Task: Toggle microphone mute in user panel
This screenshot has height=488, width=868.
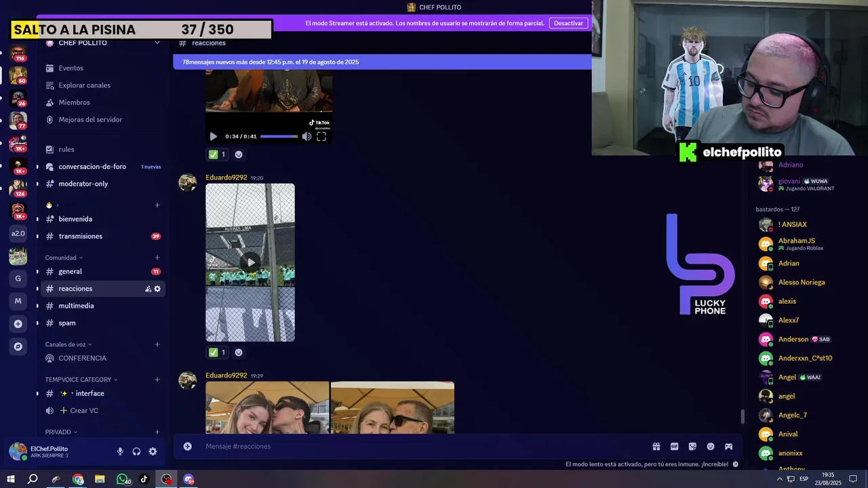Action: tap(120, 451)
